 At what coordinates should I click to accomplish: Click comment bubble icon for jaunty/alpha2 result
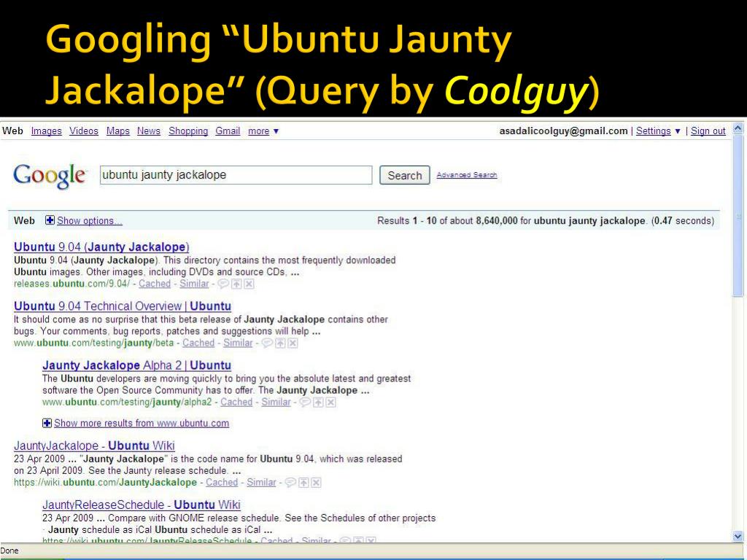click(x=305, y=402)
